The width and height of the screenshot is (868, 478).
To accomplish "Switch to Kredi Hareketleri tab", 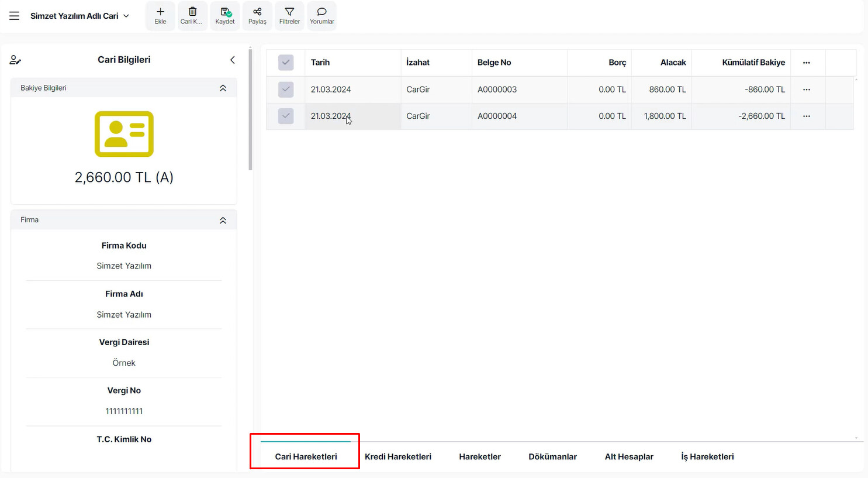I will click(398, 456).
